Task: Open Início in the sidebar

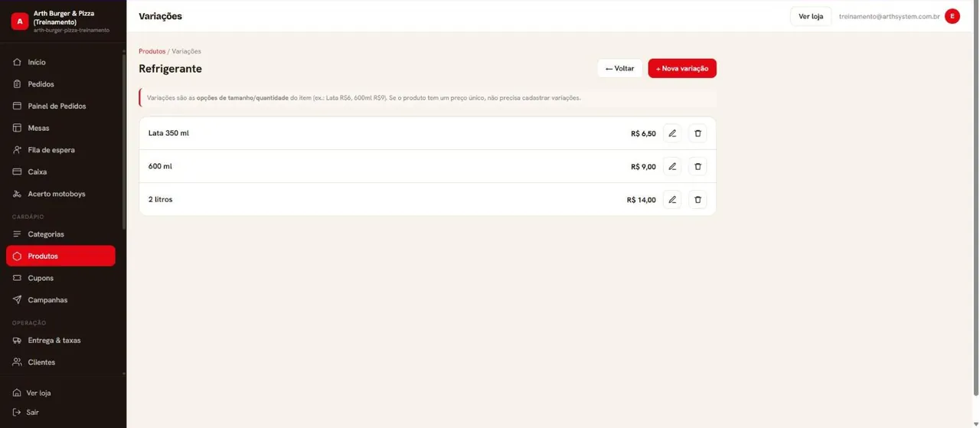Action: tap(60, 62)
